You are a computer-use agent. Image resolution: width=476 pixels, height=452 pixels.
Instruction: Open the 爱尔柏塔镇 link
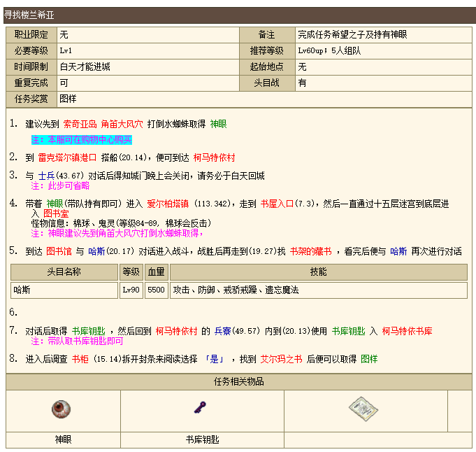168,204
